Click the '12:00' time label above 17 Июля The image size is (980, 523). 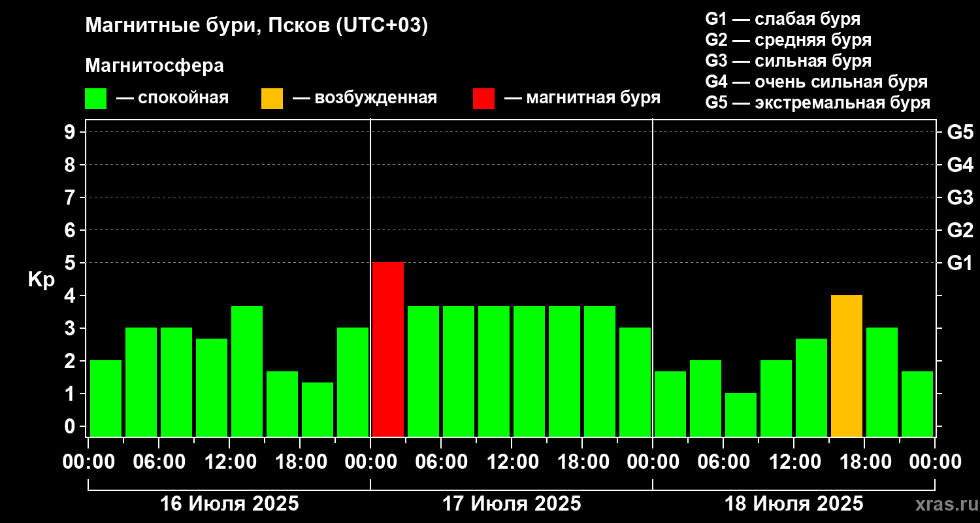pos(512,462)
